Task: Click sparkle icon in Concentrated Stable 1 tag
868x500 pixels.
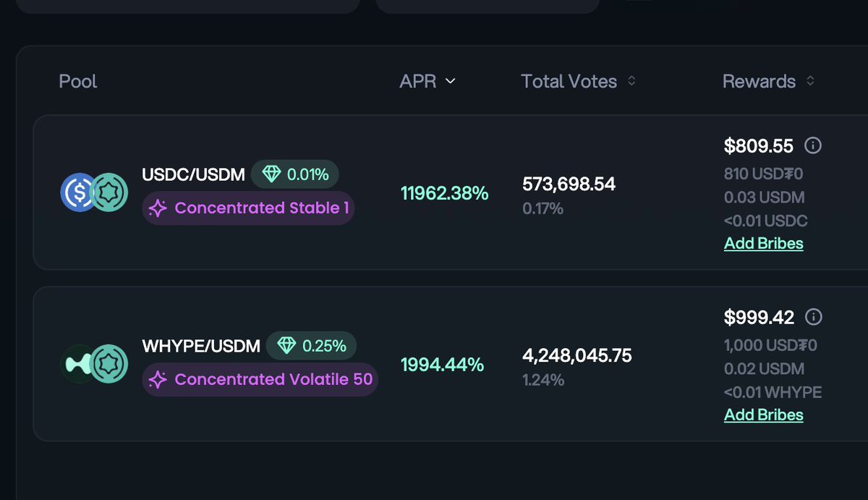Action: coord(158,208)
